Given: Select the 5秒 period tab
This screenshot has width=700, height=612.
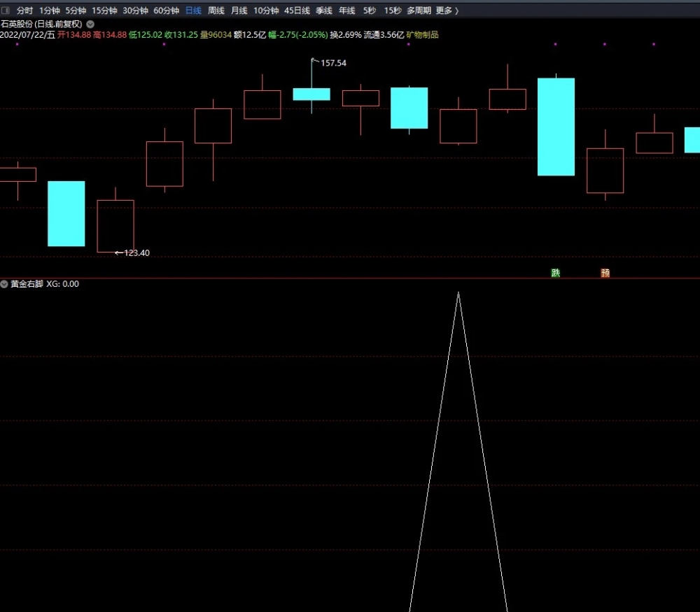Looking at the screenshot, I should 369,10.
